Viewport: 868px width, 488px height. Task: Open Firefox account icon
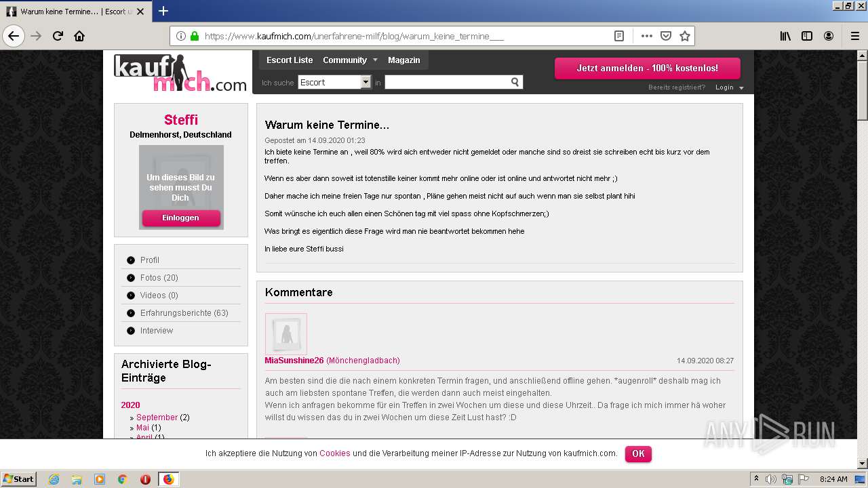829,36
